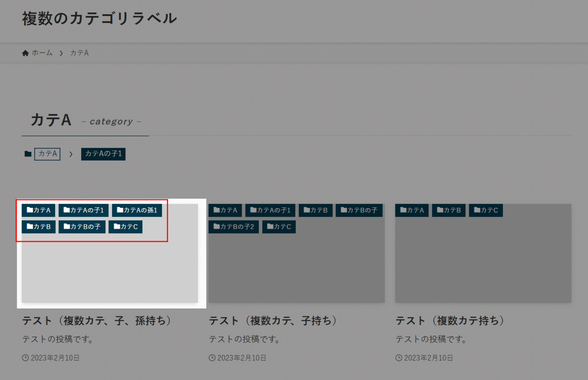Click the カテA label on the third card
This screenshot has height=380, width=588.
point(412,210)
